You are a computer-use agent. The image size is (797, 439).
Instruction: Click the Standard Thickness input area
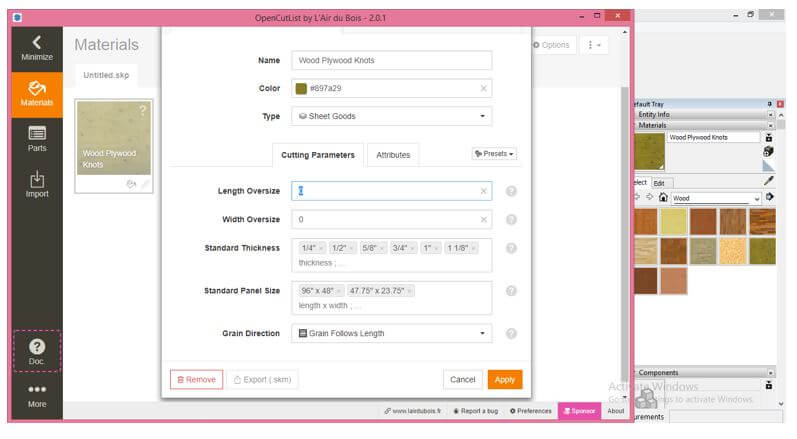click(x=391, y=255)
